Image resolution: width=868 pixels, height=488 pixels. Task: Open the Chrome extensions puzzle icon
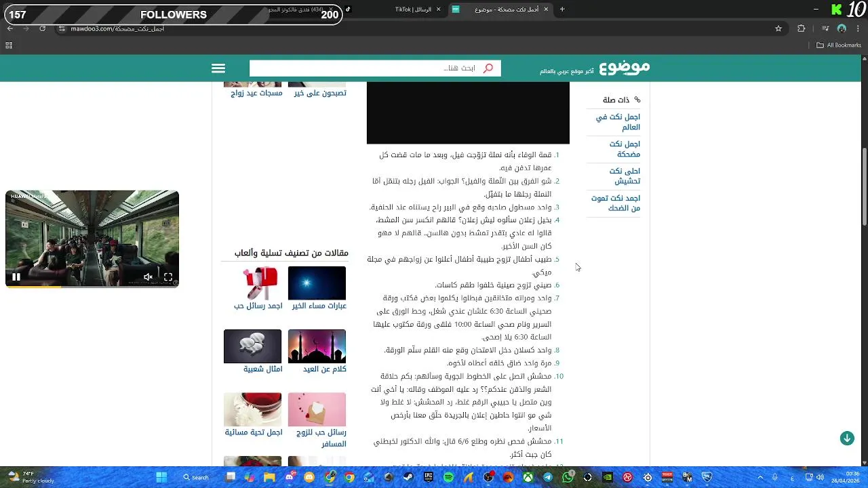tap(802, 28)
